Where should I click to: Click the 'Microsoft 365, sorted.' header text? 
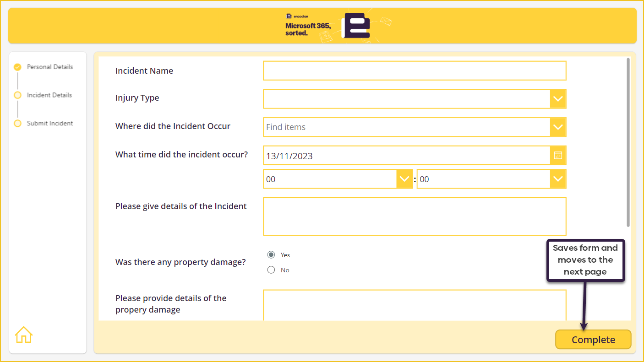pyautogui.click(x=308, y=29)
